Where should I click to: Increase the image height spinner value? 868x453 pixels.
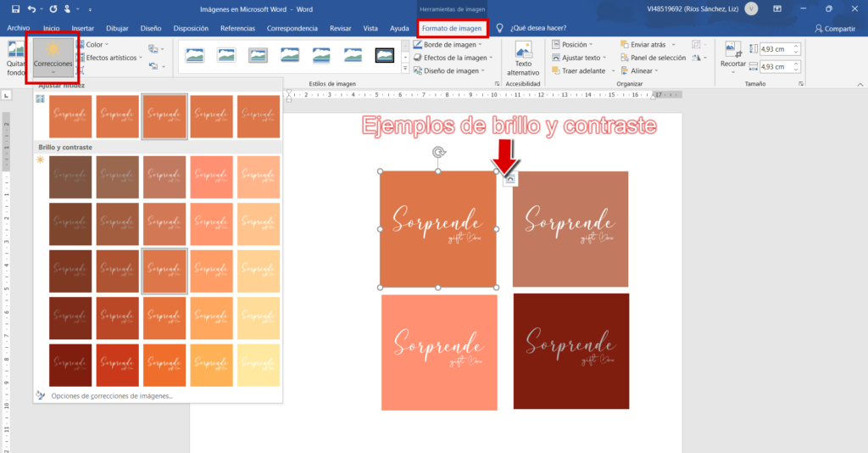796,47
